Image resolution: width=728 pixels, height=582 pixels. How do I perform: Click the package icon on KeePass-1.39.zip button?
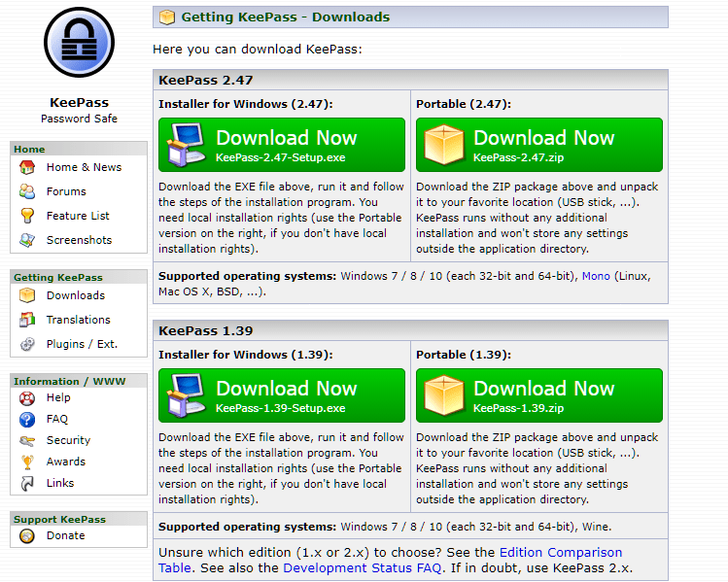pyautogui.click(x=444, y=394)
